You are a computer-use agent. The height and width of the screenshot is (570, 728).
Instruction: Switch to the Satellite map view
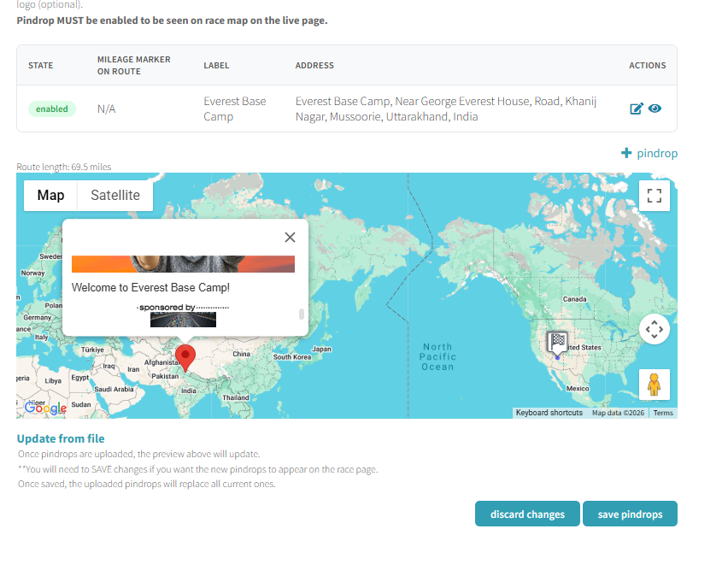114,195
